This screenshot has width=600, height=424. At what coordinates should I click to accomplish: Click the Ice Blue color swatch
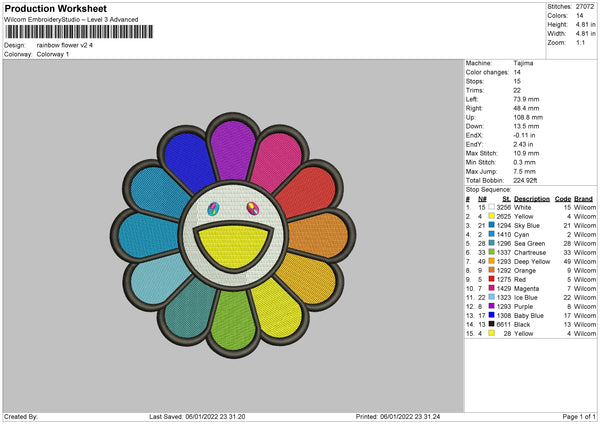[491, 297]
